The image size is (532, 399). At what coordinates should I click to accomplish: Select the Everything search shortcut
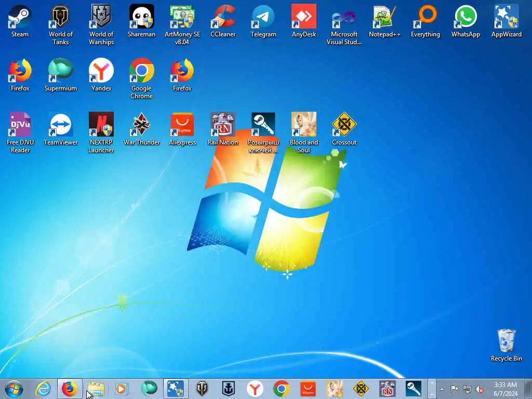point(425,21)
